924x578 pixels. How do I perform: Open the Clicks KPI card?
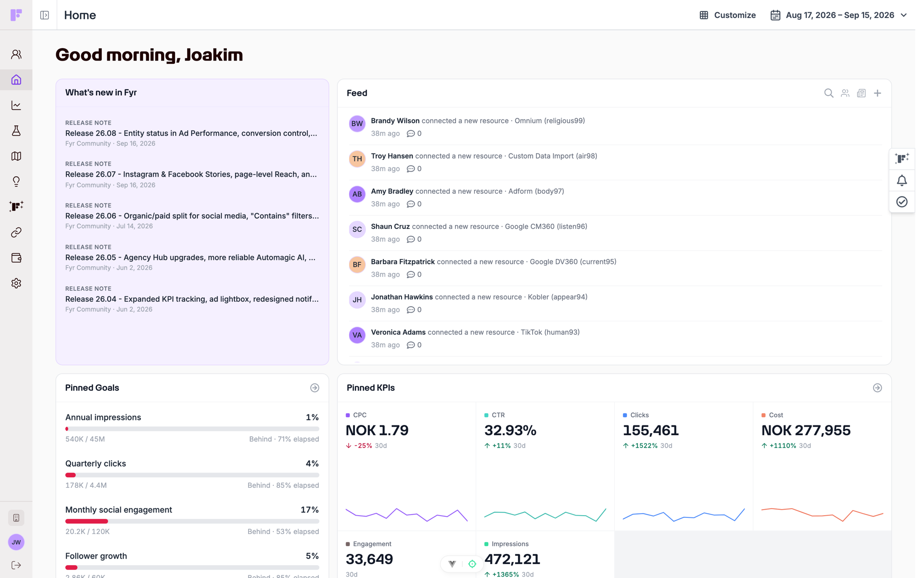click(x=684, y=466)
